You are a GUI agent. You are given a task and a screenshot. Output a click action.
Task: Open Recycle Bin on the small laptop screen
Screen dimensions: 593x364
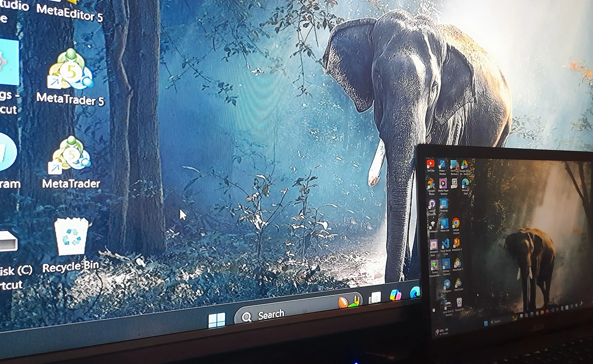[459, 304]
